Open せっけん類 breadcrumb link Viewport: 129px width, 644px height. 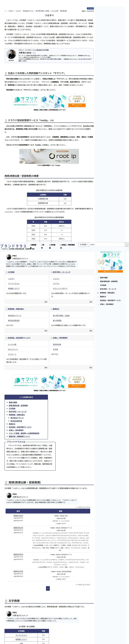click(x=55, y=11)
